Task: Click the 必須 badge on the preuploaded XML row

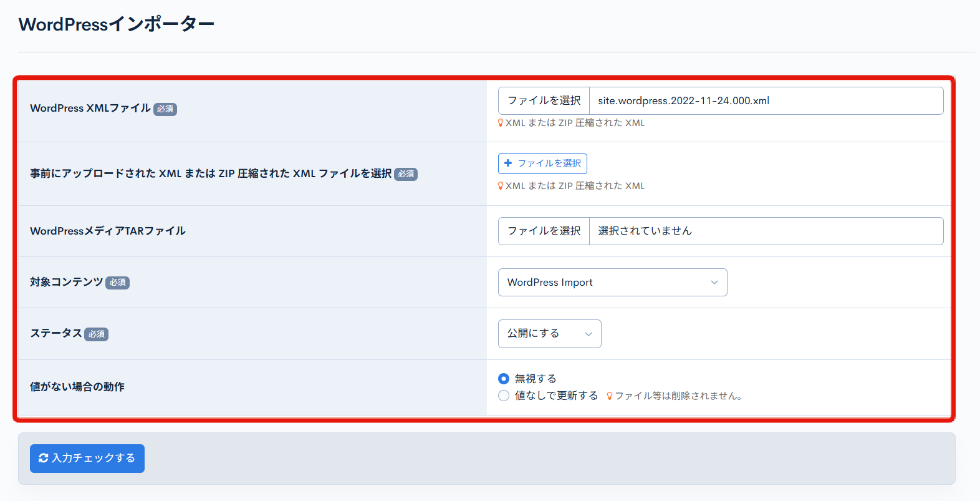Action: [406, 174]
